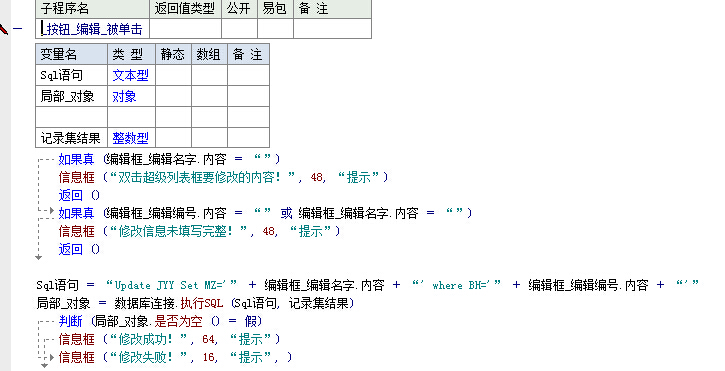
Task: Click the 备注 cell of the subroutine row
Action: 332,29
